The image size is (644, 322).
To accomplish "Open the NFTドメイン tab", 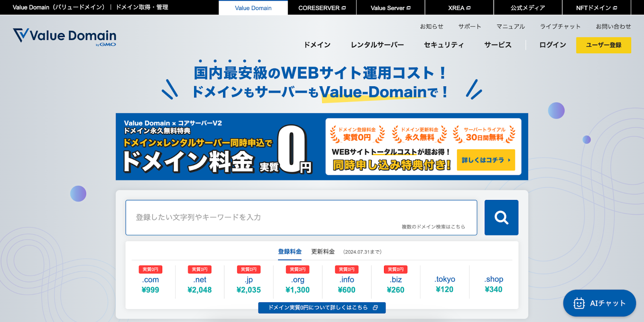I will tap(597, 8).
